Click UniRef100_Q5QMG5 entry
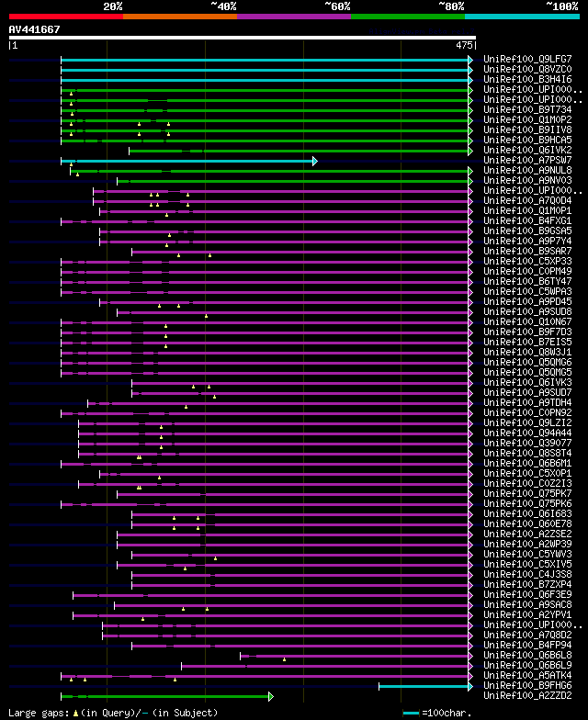This screenshot has width=588, height=720. click(x=527, y=373)
